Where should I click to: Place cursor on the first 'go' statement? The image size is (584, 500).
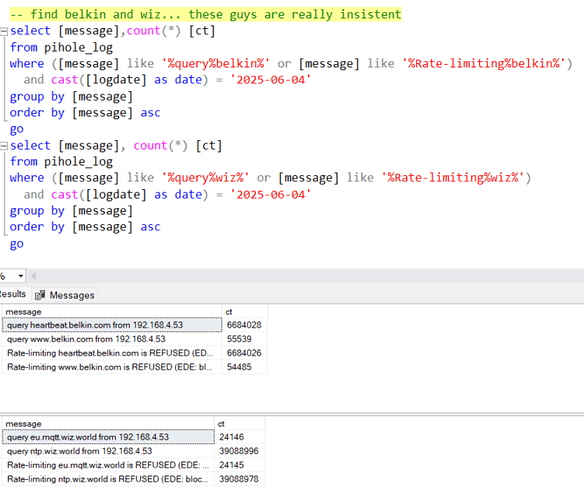point(17,129)
